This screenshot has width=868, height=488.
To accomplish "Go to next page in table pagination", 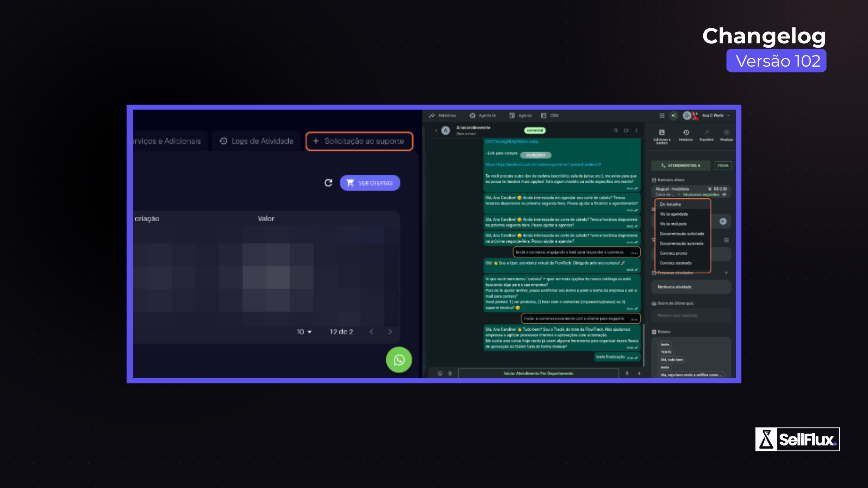I will coord(390,332).
